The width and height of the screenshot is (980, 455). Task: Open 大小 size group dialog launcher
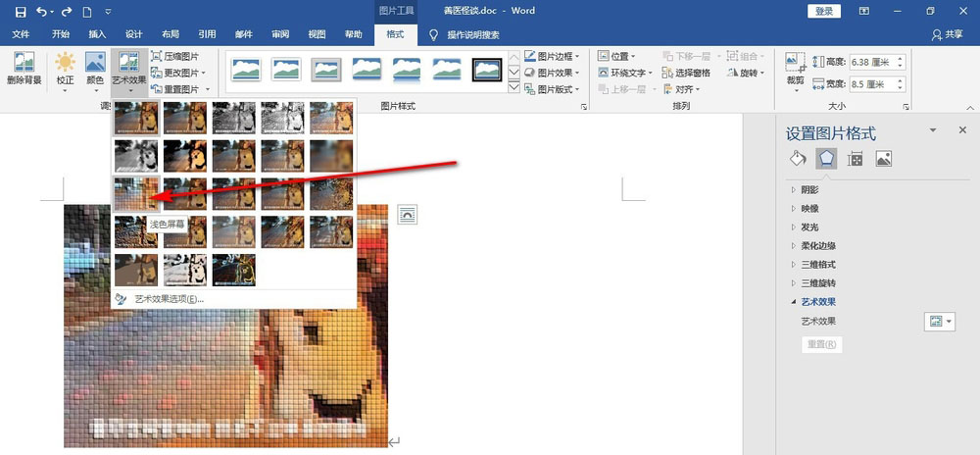pos(906,107)
